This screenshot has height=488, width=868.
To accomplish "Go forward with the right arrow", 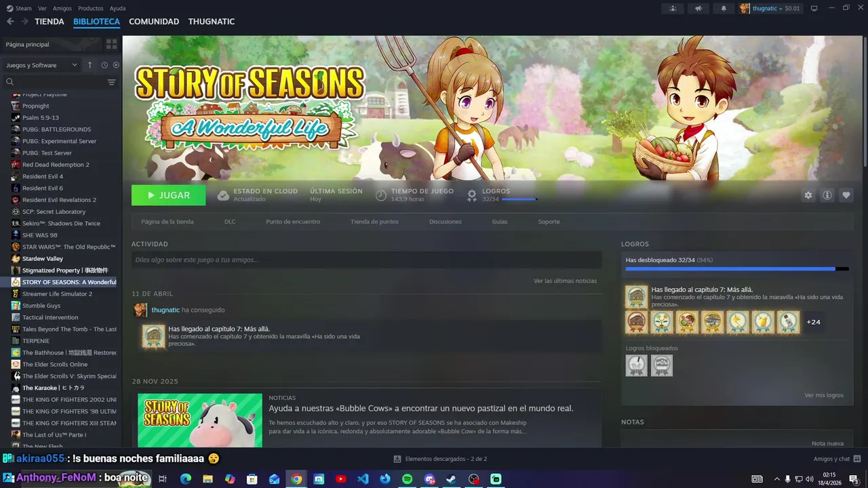I will [24, 22].
